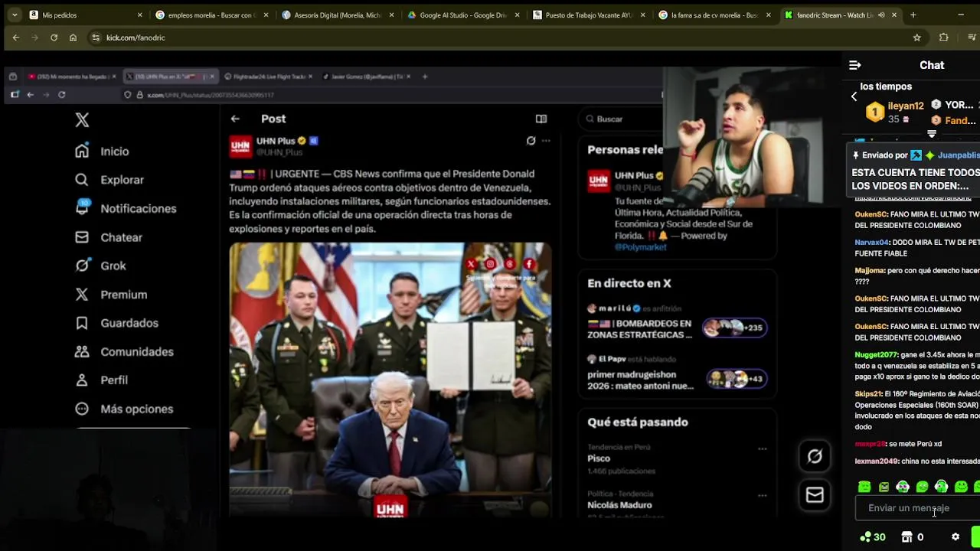Click username lexman2049 in chat

click(x=877, y=461)
